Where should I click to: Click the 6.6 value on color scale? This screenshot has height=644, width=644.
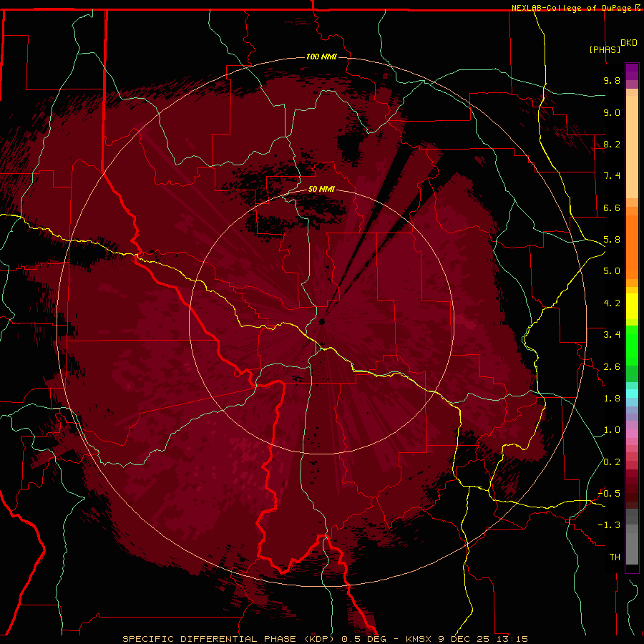(x=612, y=208)
